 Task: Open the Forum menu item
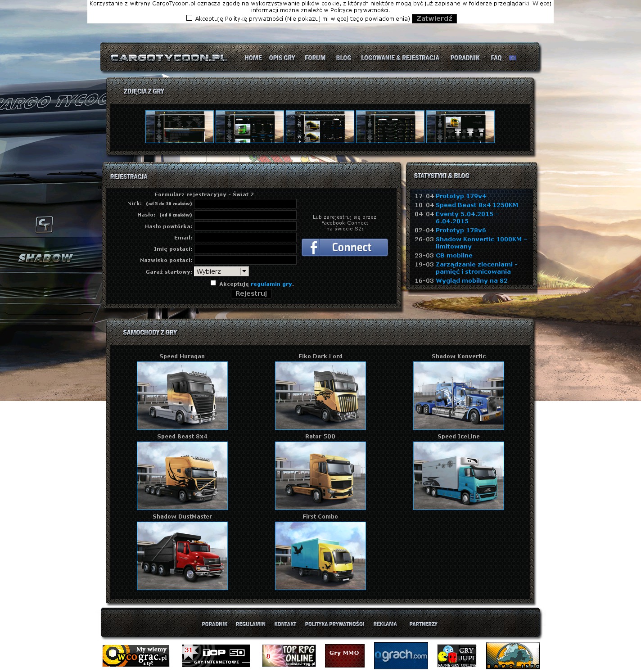[315, 58]
